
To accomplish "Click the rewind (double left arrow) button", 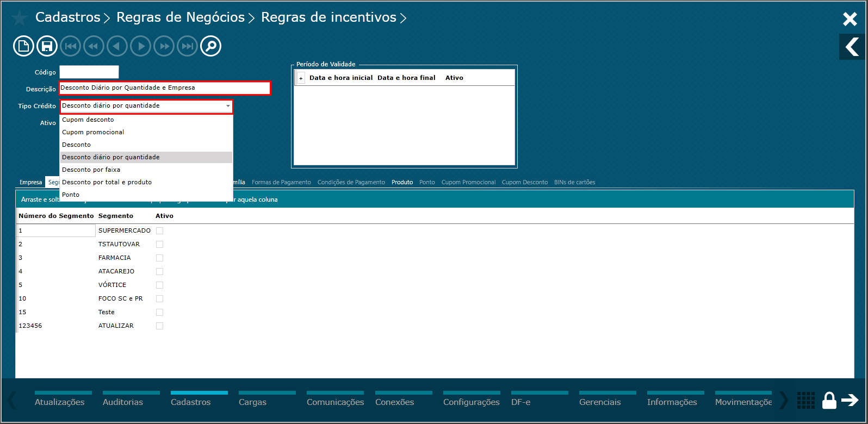I will click(94, 46).
